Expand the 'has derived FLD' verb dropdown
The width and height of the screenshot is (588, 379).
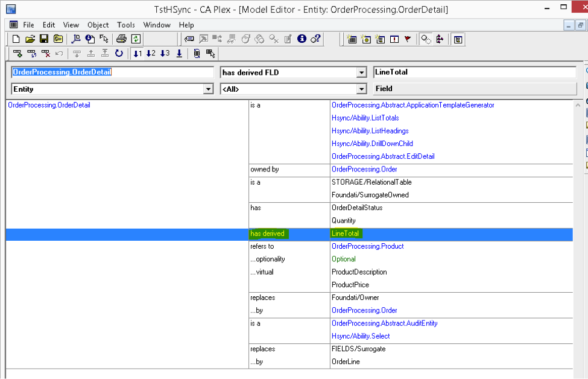tap(361, 72)
